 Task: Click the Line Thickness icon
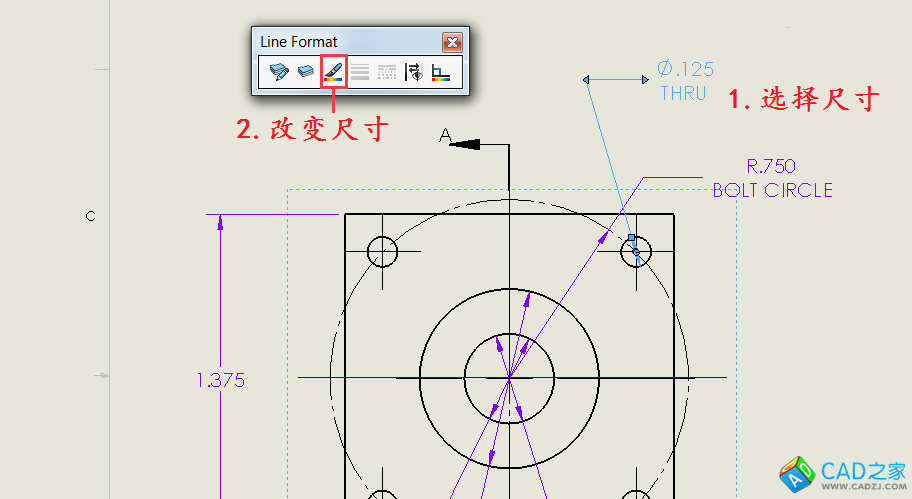click(360, 72)
